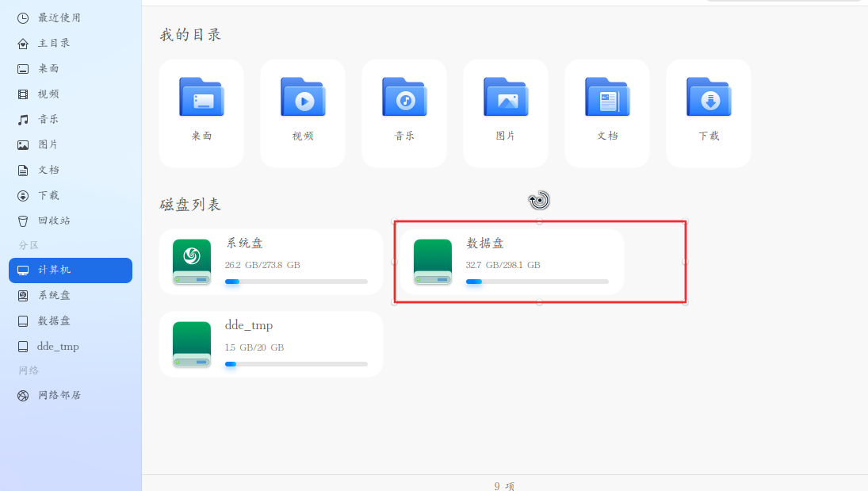Click the 32.7 GB/298.1 GB text
868x491 pixels.
pos(503,265)
